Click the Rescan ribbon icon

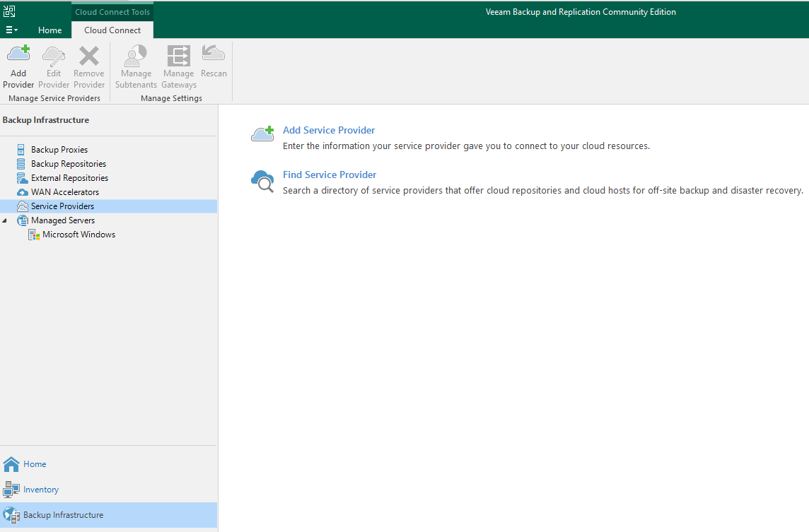pos(214,53)
